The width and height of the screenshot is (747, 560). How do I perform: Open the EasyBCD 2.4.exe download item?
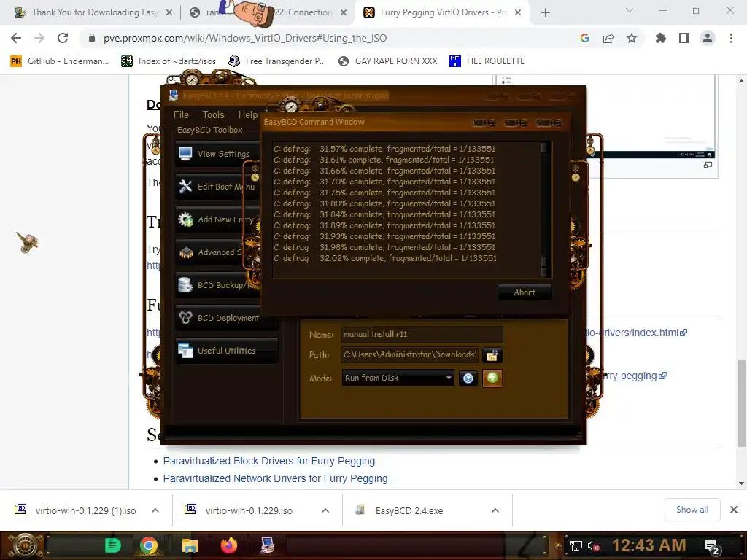tap(409, 510)
